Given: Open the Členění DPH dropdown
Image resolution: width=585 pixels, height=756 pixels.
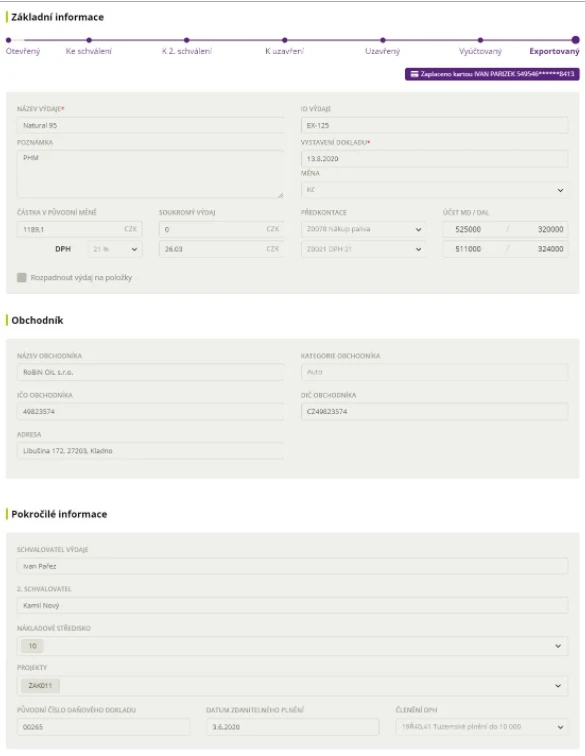Looking at the screenshot, I should pos(482,727).
